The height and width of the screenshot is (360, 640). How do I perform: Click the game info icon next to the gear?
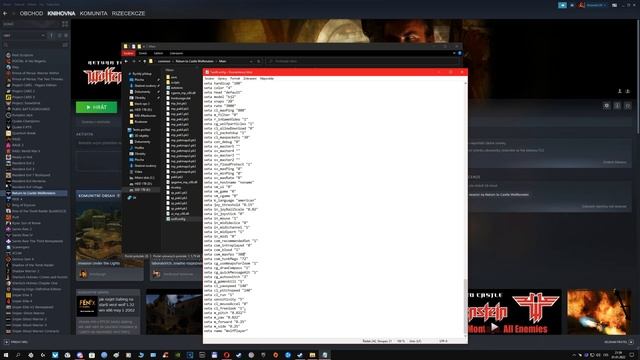(x=617, y=106)
